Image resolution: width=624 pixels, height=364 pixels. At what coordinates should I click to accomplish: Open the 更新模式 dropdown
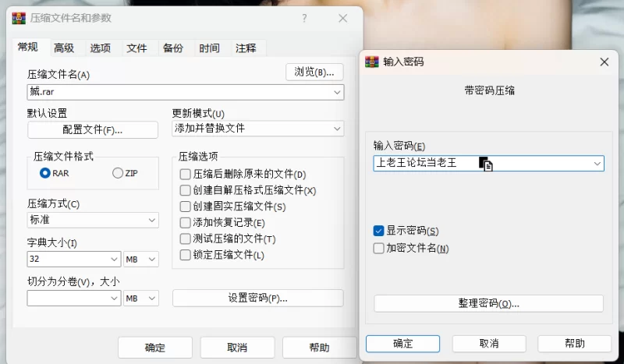(258, 129)
